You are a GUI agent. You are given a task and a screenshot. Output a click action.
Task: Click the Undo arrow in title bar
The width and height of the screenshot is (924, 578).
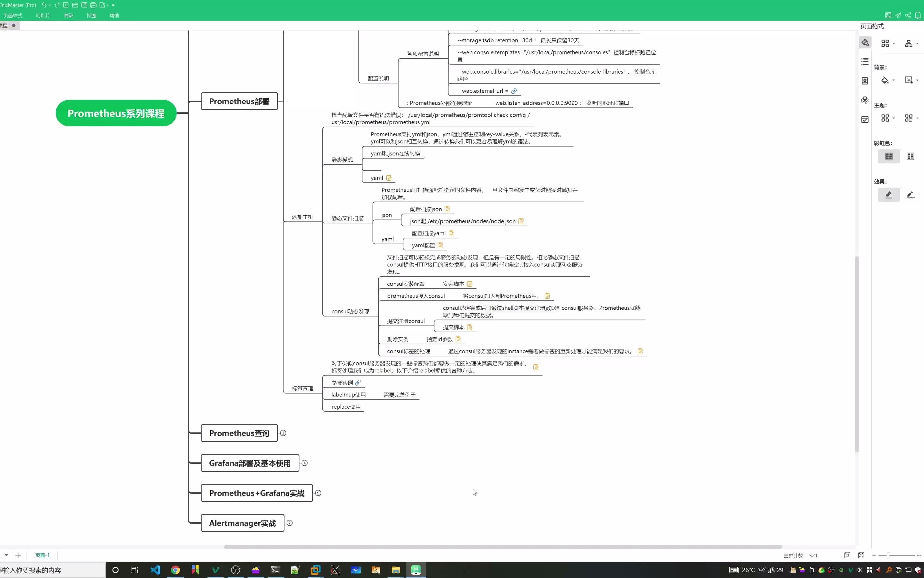[44, 5]
